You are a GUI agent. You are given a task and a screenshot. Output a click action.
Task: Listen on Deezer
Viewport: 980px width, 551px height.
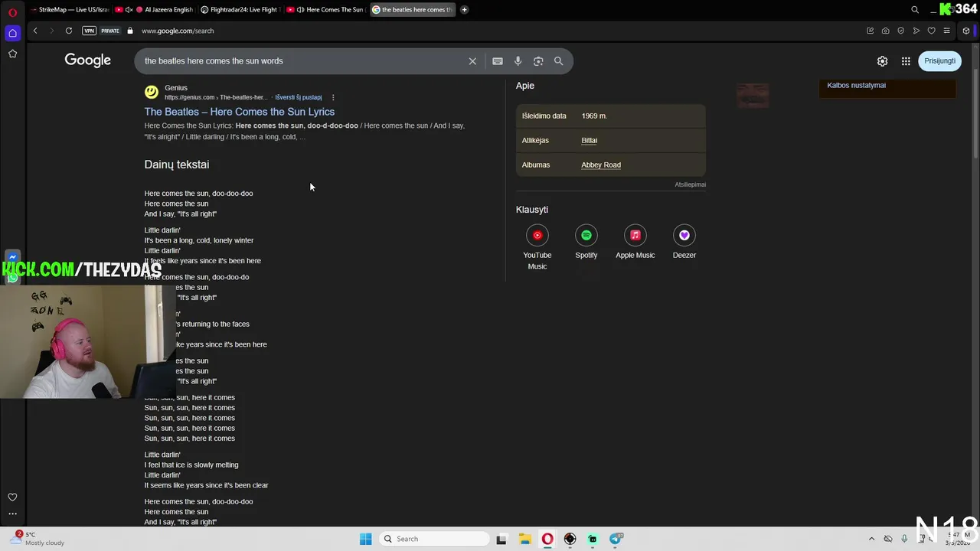(684, 243)
